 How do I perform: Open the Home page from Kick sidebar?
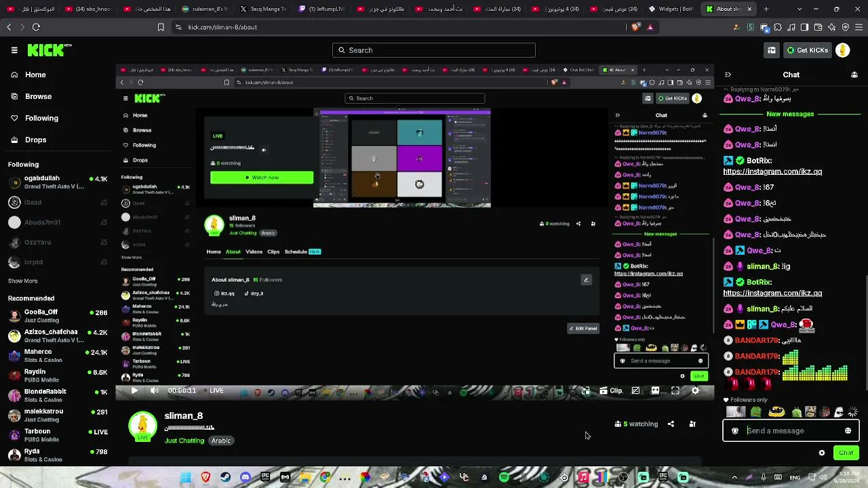tap(35, 75)
